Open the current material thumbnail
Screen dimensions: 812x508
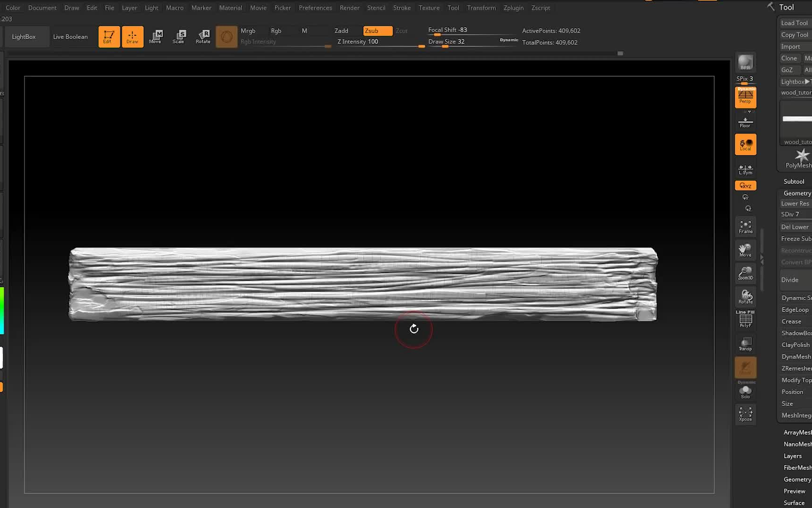226,36
